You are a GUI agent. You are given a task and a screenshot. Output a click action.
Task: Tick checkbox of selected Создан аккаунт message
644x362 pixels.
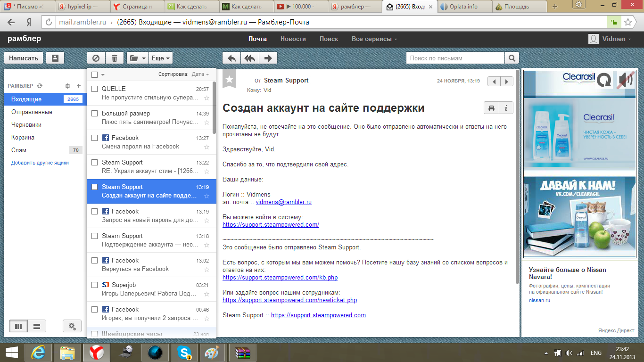coord(94,187)
